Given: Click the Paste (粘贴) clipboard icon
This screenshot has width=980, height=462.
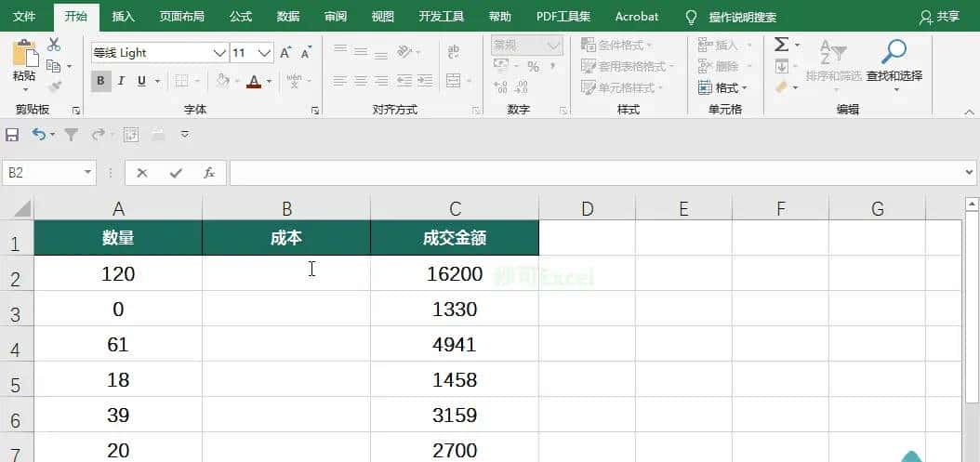Looking at the screenshot, I should [24, 53].
